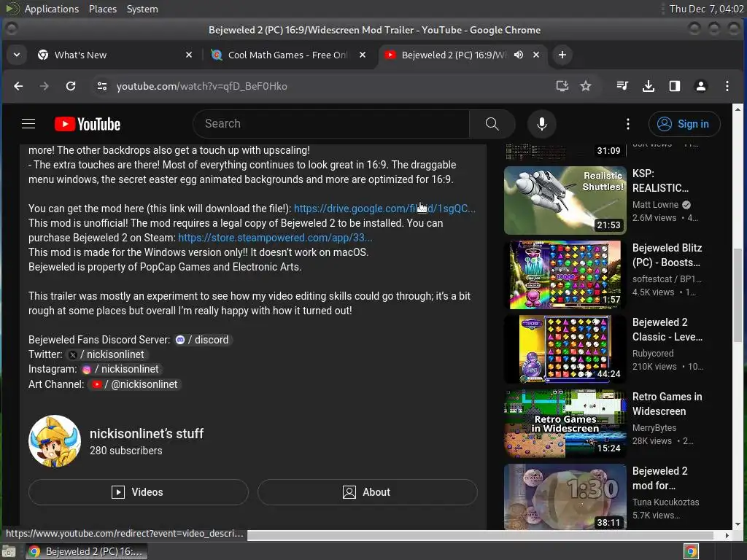Viewport: 747px width, 560px height.
Task: Click the show desktop icon in taskbar
Action: pos(9,552)
